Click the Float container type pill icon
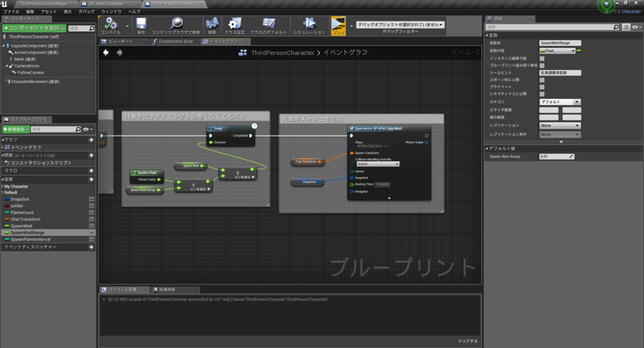Image resolution: width=644 pixels, height=348 pixels. coord(579,50)
